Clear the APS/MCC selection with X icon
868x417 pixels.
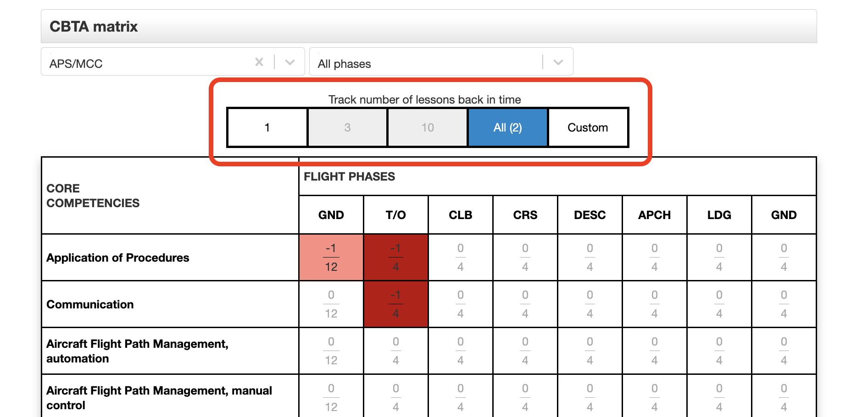[259, 62]
